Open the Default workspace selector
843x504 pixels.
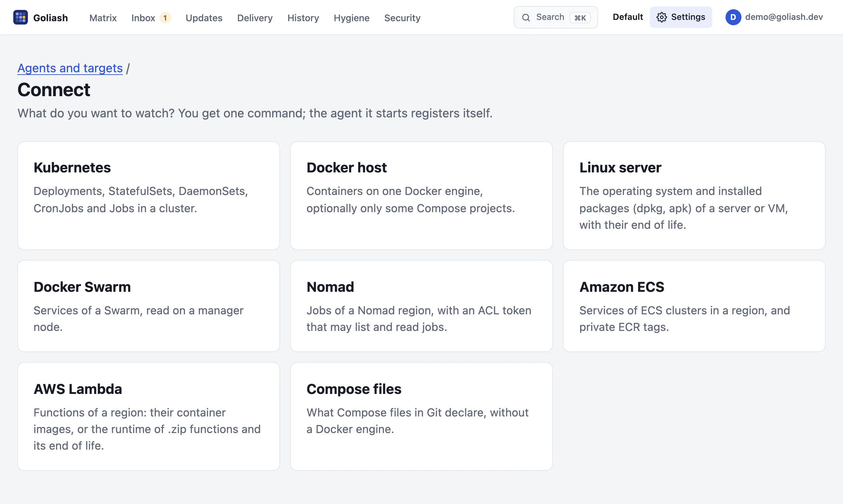628,17
